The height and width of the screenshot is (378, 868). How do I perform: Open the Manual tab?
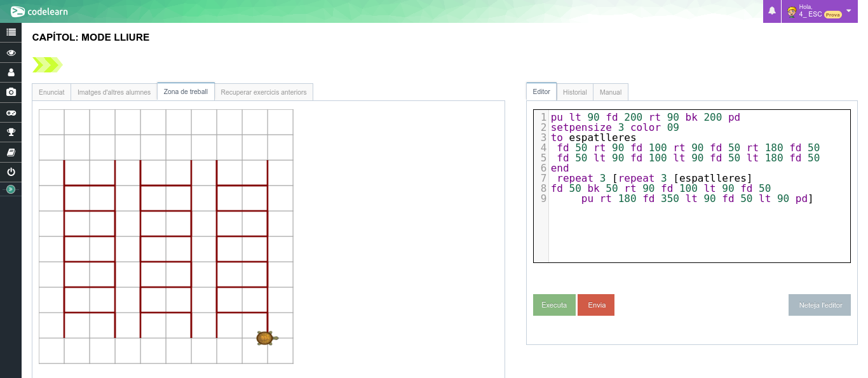(611, 92)
